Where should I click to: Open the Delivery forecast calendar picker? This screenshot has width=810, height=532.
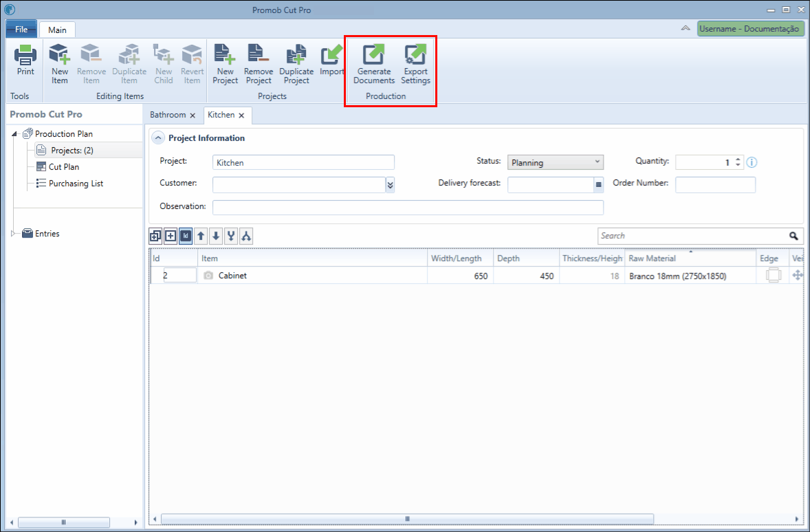[599, 184]
